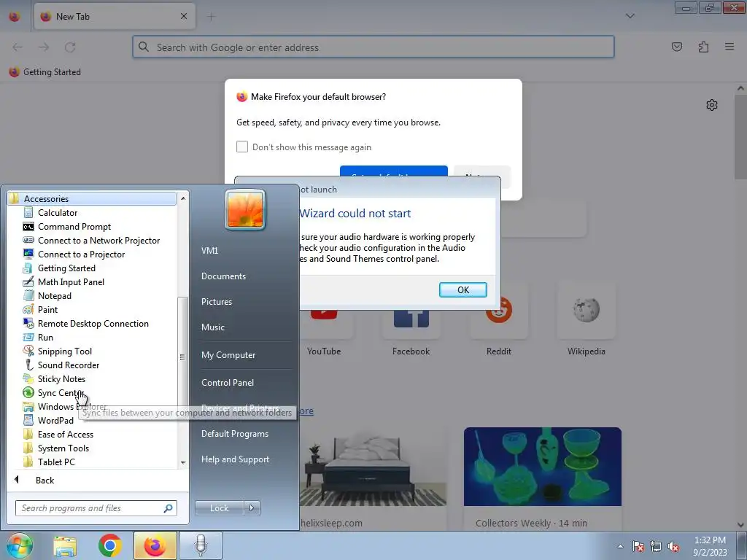Open Sync Center
The image size is (747, 560).
(x=61, y=393)
